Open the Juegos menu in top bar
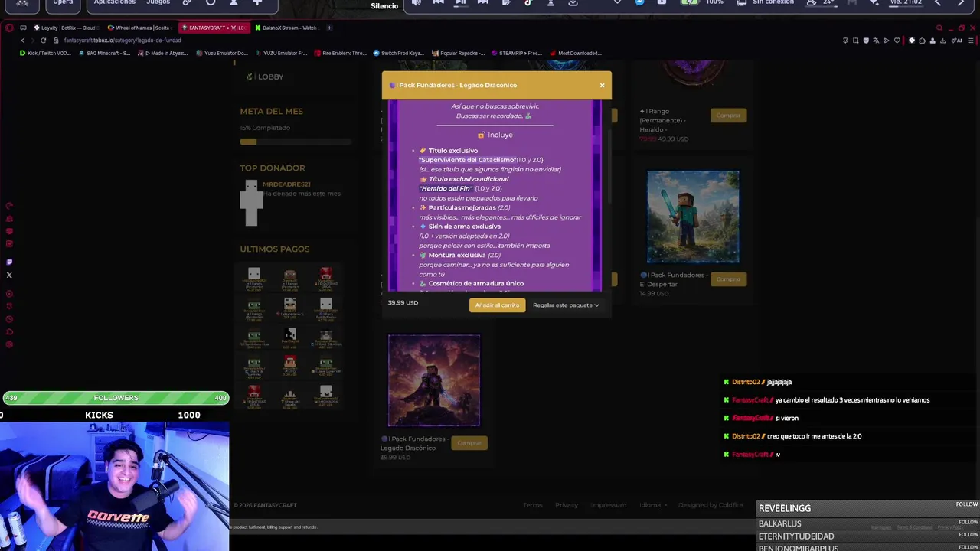980x551 pixels. click(x=158, y=2)
